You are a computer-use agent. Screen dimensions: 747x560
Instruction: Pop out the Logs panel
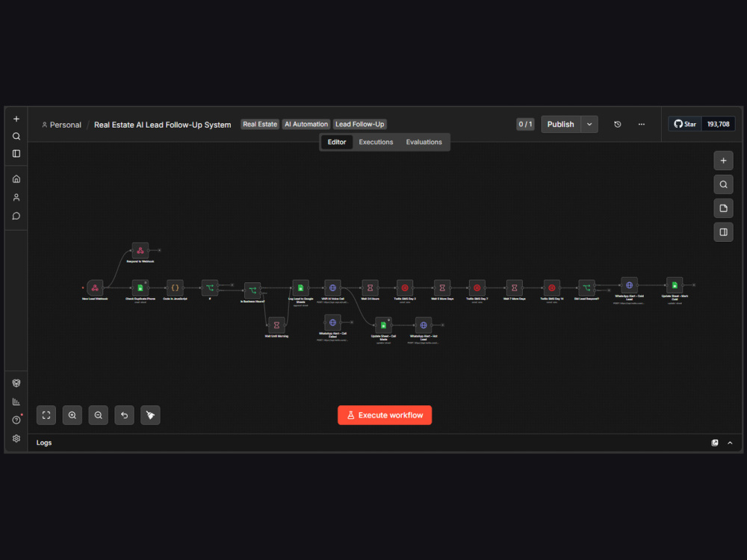click(x=715, y=443)
